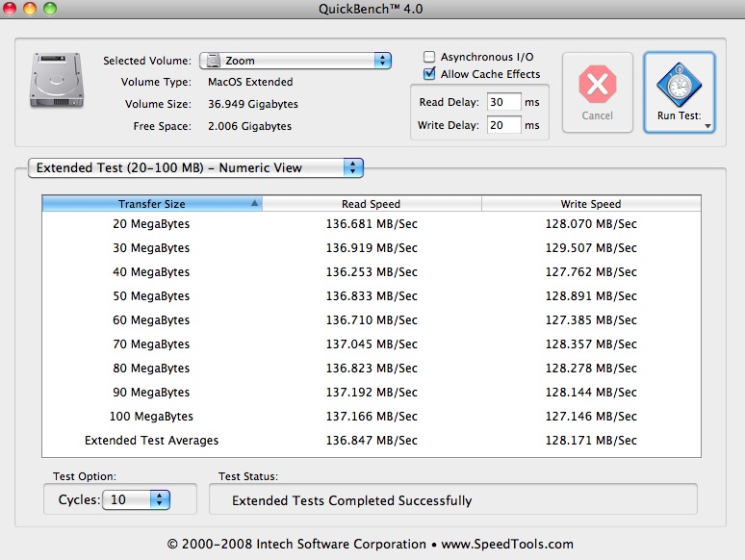745x560 pixels.
Task: Sort by the Write Speed column header
Action: [591, 204]
